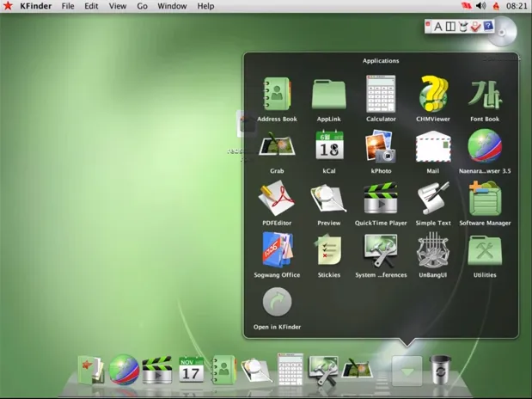Collapse the Applications stack in the dock
The height and width of the screenshot is (399, 532).
[x=407, y=371]
